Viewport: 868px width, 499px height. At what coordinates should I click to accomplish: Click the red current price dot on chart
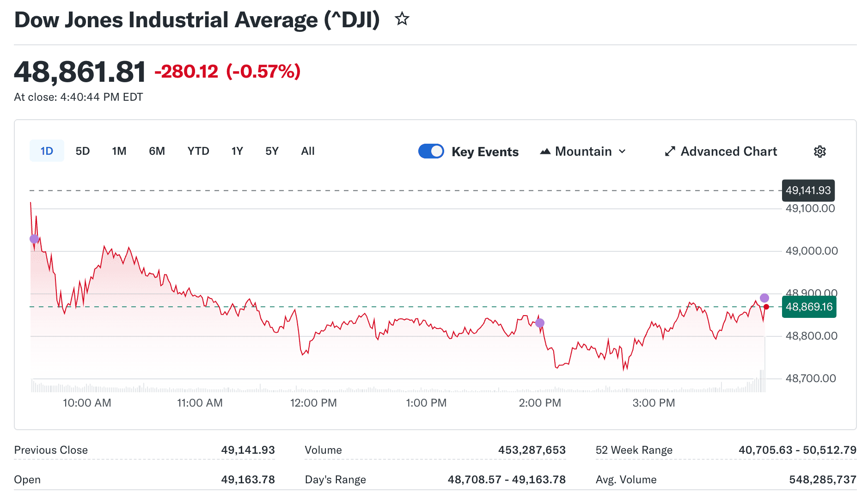766,307
